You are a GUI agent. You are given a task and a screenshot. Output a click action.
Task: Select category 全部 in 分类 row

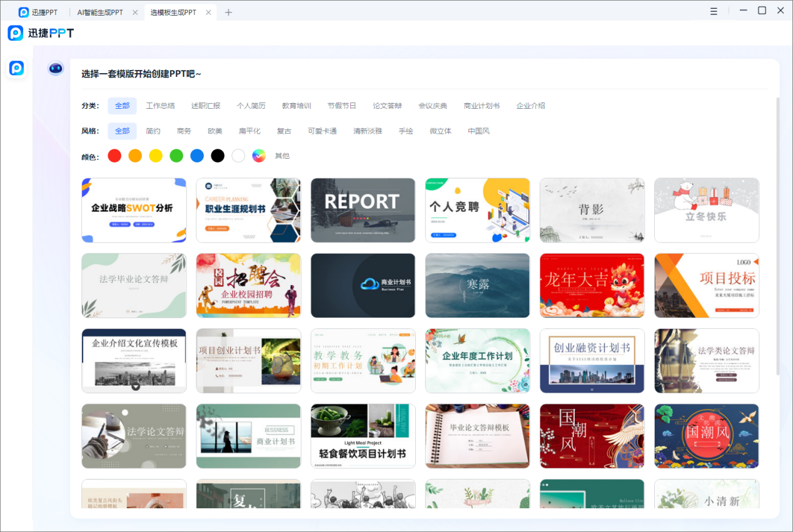pos(122,106)
